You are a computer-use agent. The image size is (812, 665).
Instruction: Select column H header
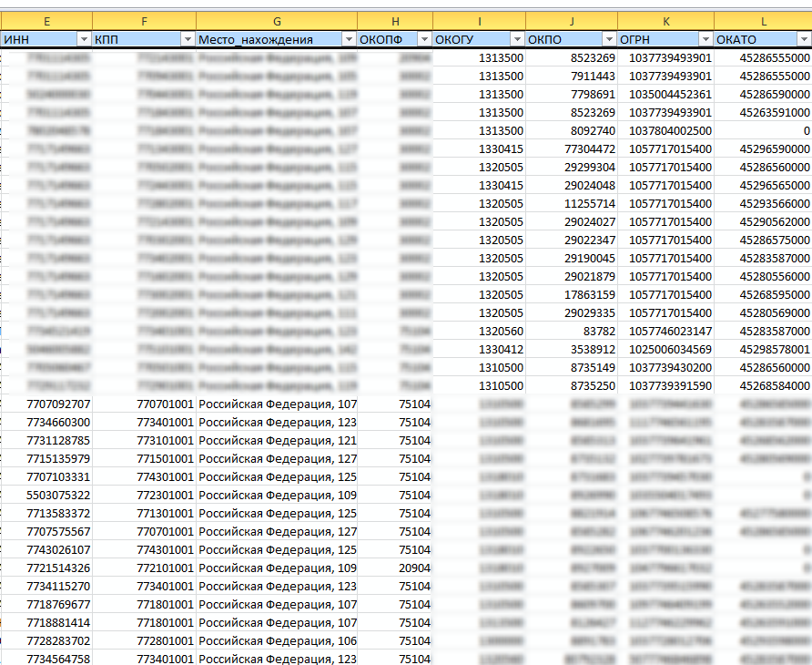pyautogui.click(x=395, y=21)
